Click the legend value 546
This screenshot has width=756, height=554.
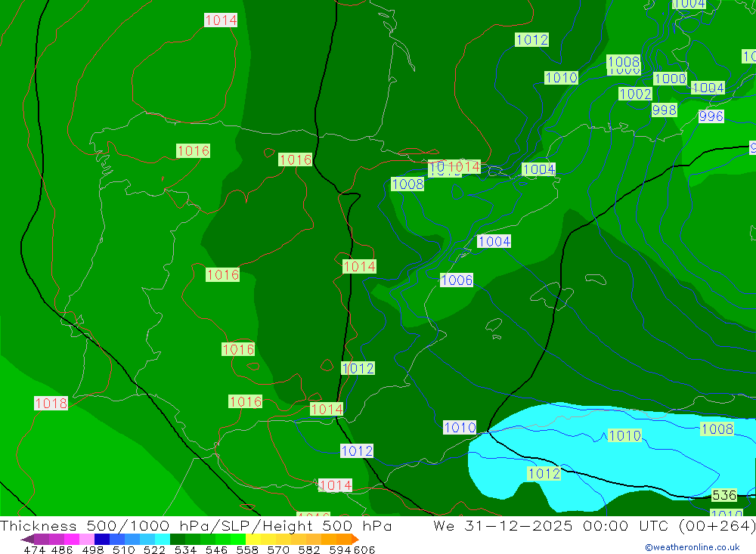tap(216, 549)
